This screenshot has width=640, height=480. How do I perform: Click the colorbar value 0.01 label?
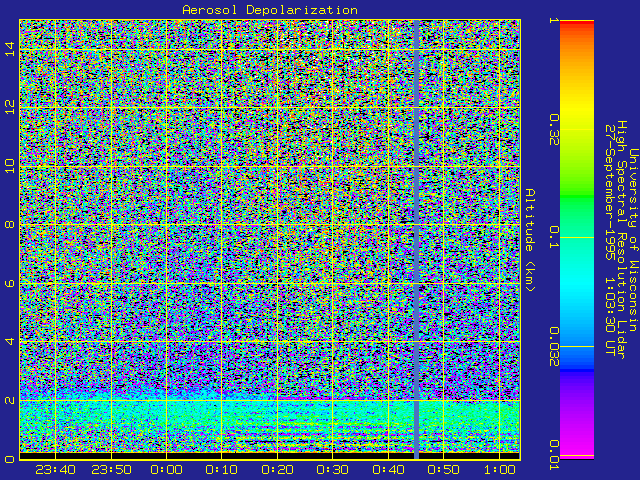[x=553, y=455]
